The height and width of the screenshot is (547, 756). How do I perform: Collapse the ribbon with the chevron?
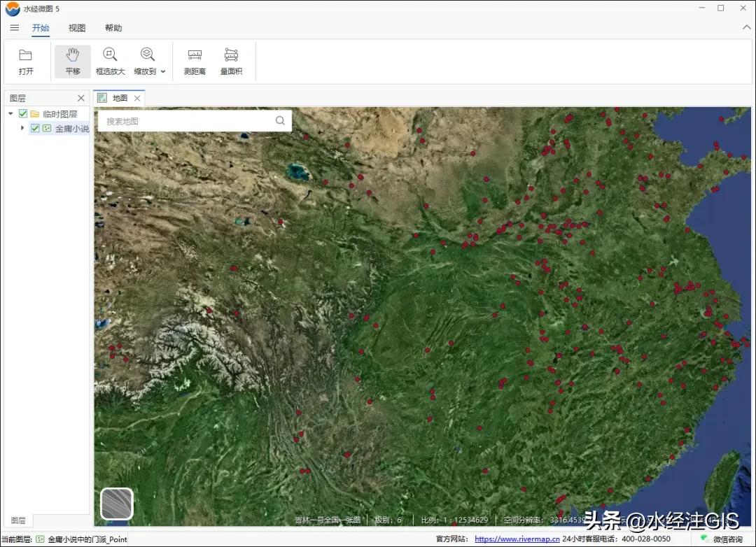click(x=745, y=28)
